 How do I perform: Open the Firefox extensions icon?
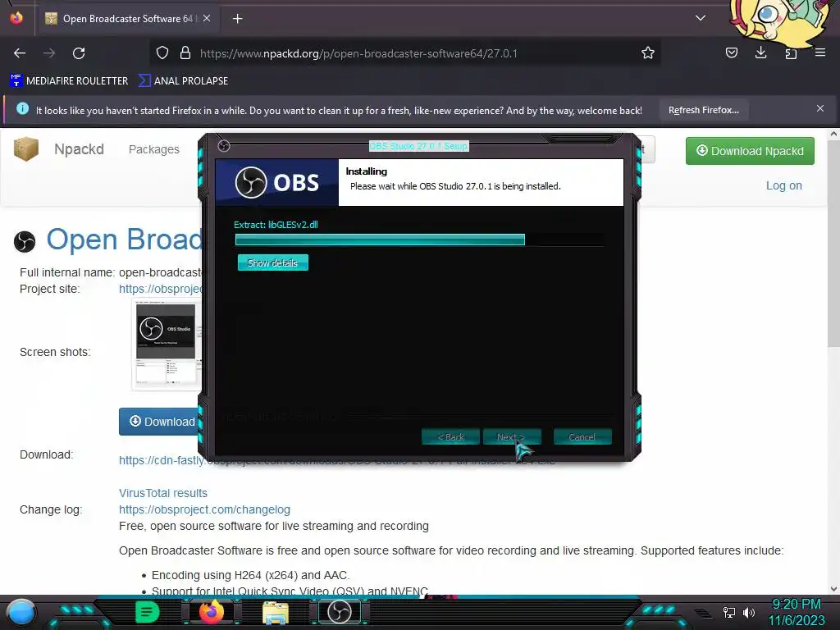(791, 53)
